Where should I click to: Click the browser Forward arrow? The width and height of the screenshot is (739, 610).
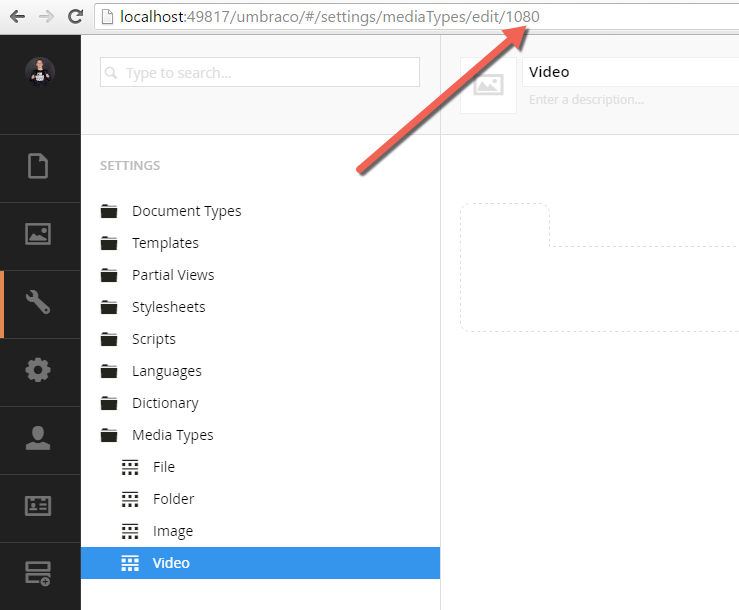pyautogui.click(x=46, y=16)
